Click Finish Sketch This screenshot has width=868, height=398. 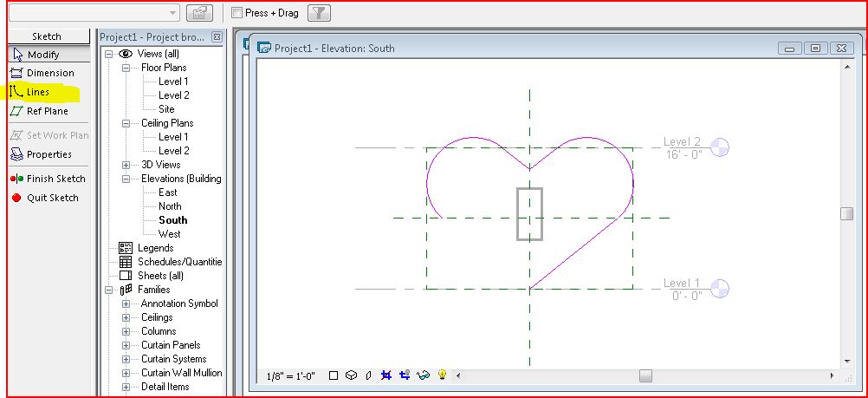(49, 179)
